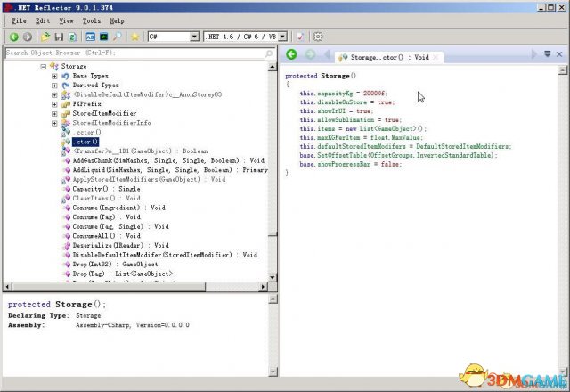The height and width of the screenshot is (392, 570).
Task: Click the blue AB toolbar icon
Action: (90, 37)
